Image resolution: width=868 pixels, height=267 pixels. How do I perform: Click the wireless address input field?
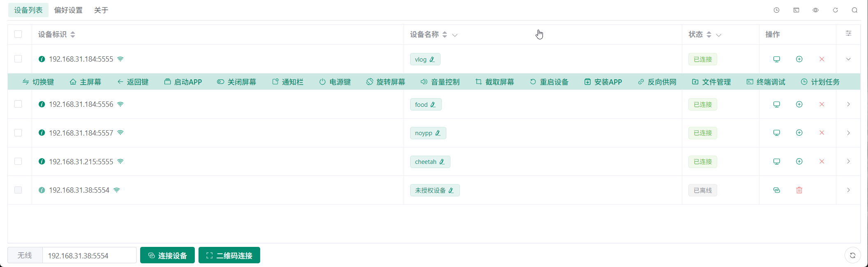(x=89, y=255)
